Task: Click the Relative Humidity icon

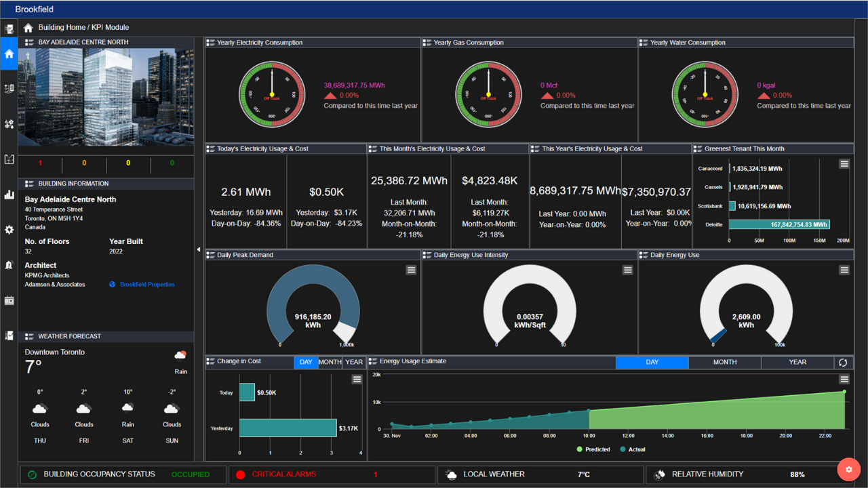Action: (658, 475)
